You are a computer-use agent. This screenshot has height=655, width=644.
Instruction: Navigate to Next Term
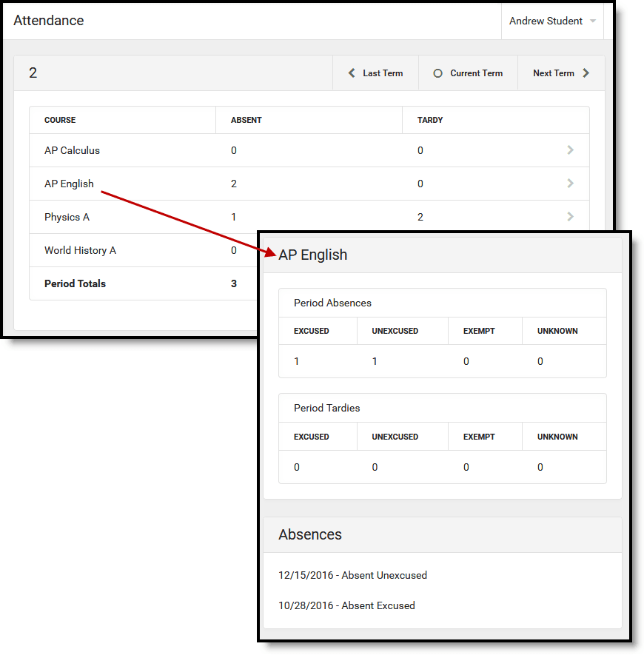pyautogui.click(x=554, y=73)
